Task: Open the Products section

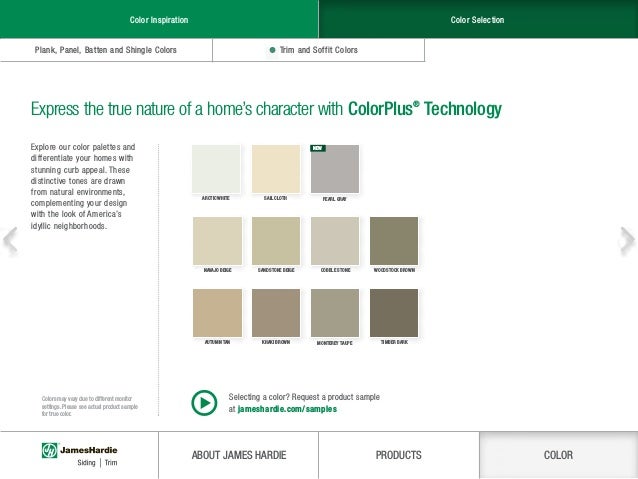Action: coord(399,455)
